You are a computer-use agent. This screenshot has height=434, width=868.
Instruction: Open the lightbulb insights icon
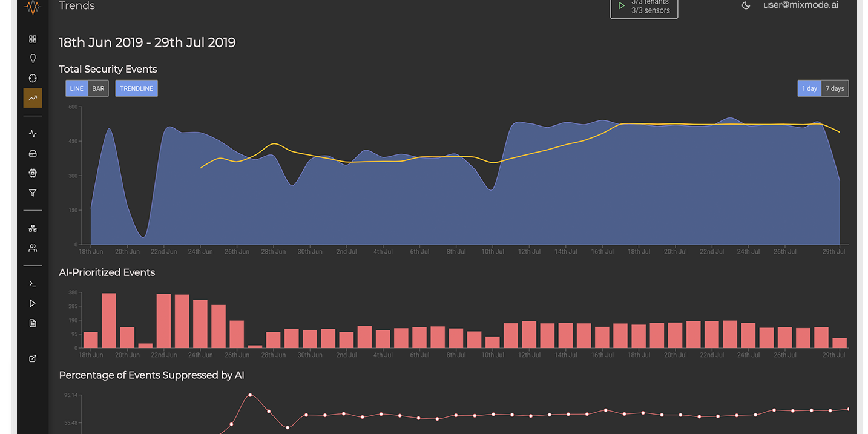(x=33, y=59)
